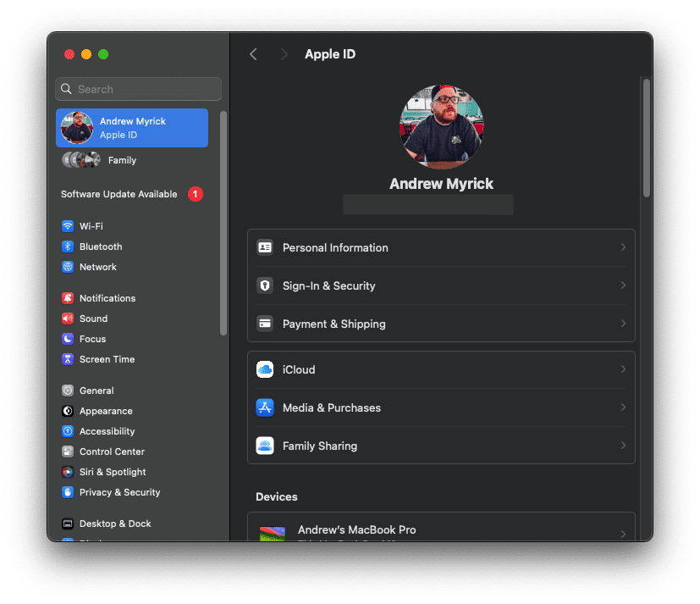Select Accessibility in the sidebar
The width and height of the screenshot is (700, 604).
point(132,431)
